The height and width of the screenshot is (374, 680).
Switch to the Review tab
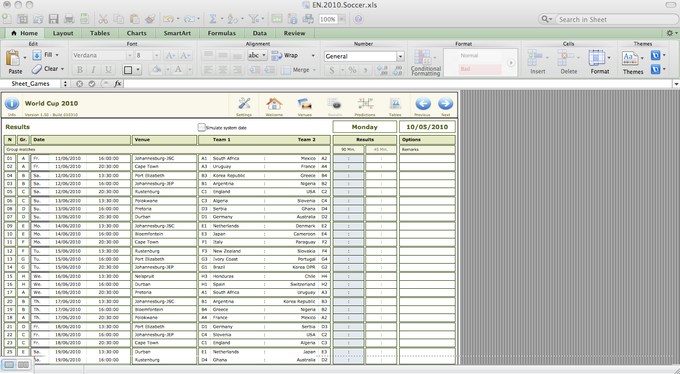(294, 33)
